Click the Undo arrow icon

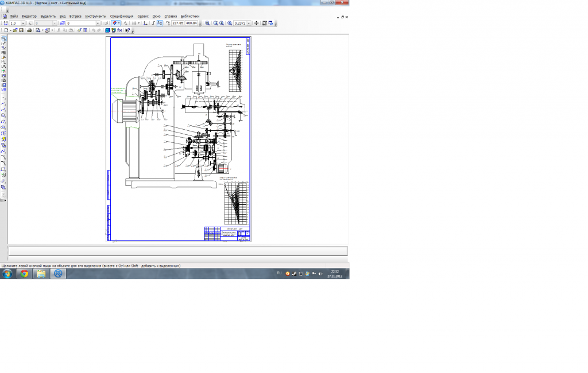coord(94,30)
